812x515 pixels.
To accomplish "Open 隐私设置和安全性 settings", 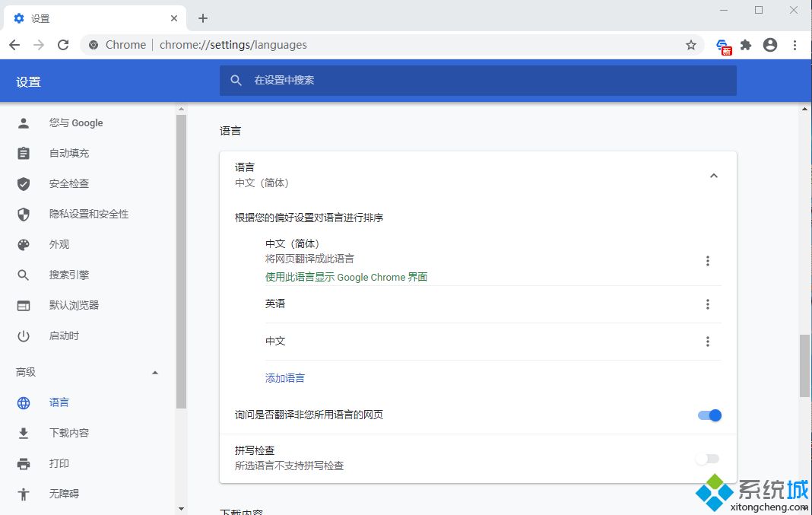I will coord(88,214).
